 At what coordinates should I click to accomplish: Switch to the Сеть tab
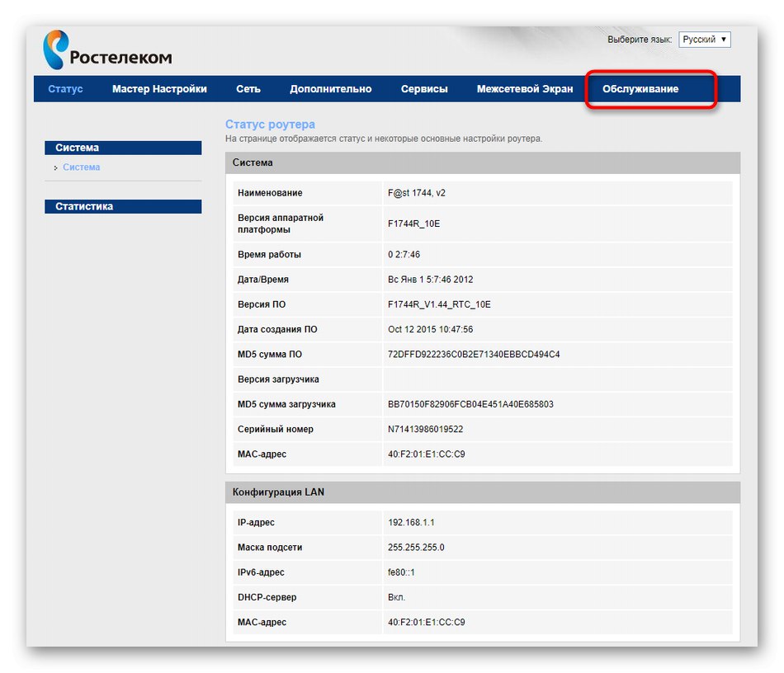tap(248, 89)
